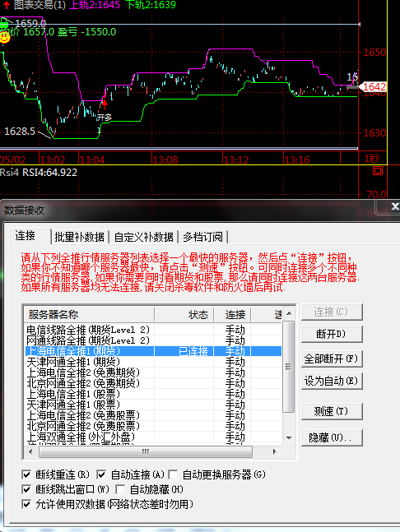Select 上海电信全推1(股票) server

(x=153, y=394)
